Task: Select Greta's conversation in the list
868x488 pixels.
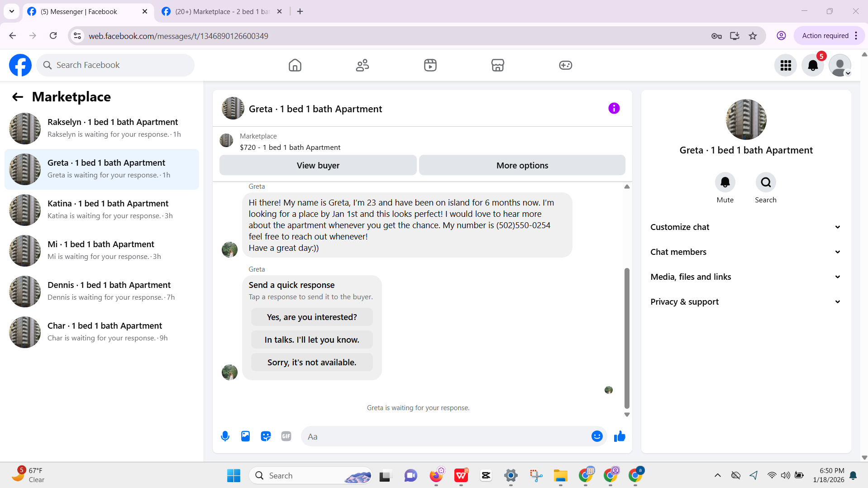Action: pyautogui.click(x=102, y=169)
